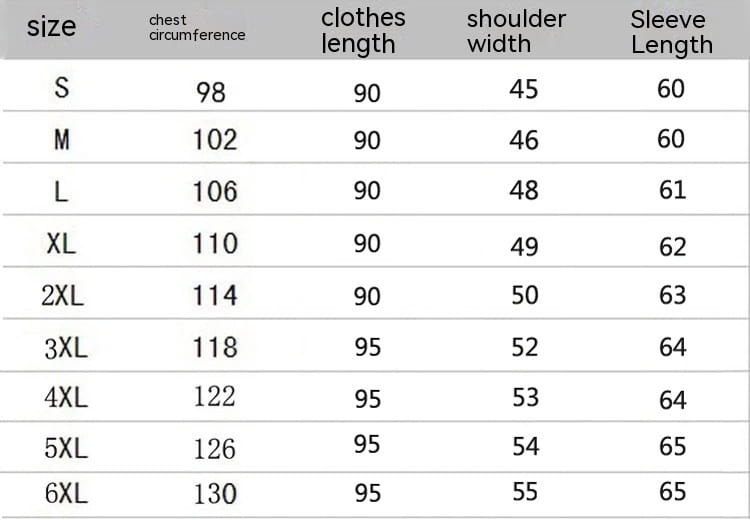750x520 pixels.
Task: Click the 3XL size row label
Action: click(66, 347)
